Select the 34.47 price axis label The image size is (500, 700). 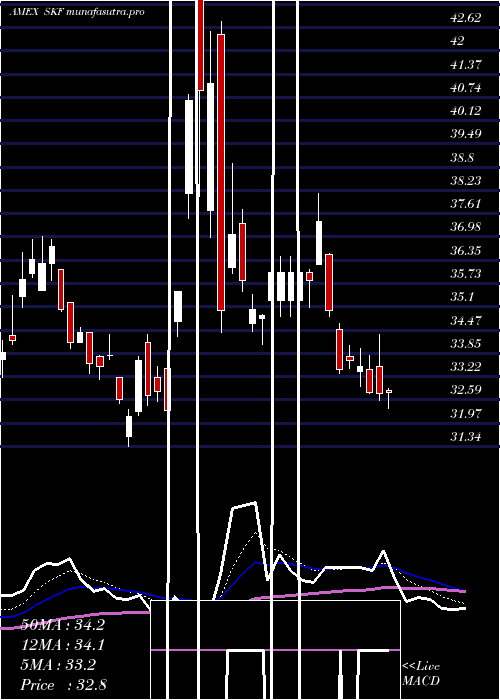[466, 320]
